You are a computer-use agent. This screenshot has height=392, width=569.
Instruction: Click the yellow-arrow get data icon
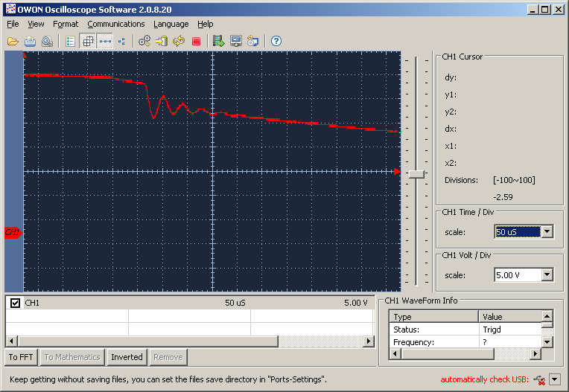coord(162,42)
